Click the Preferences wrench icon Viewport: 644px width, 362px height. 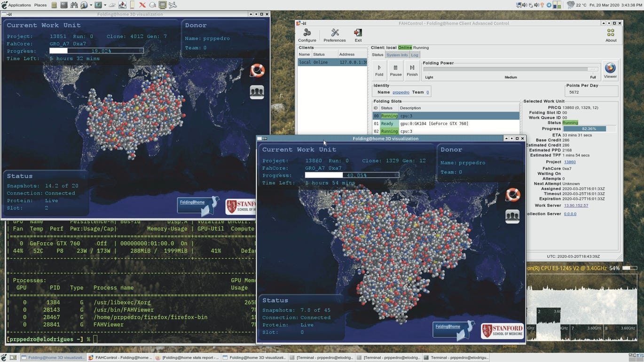point(335,35)
